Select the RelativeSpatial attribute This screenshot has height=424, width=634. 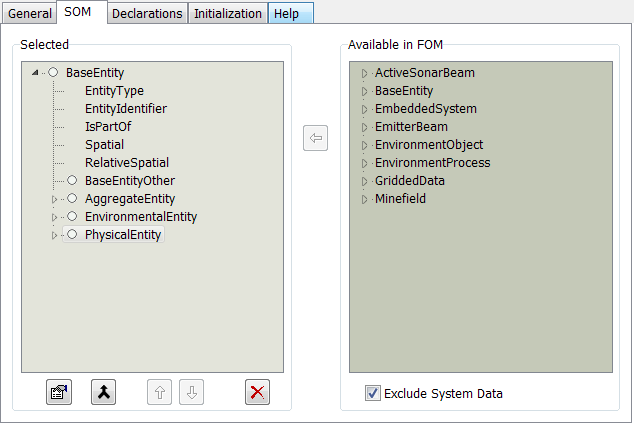[x=126, y=163]
